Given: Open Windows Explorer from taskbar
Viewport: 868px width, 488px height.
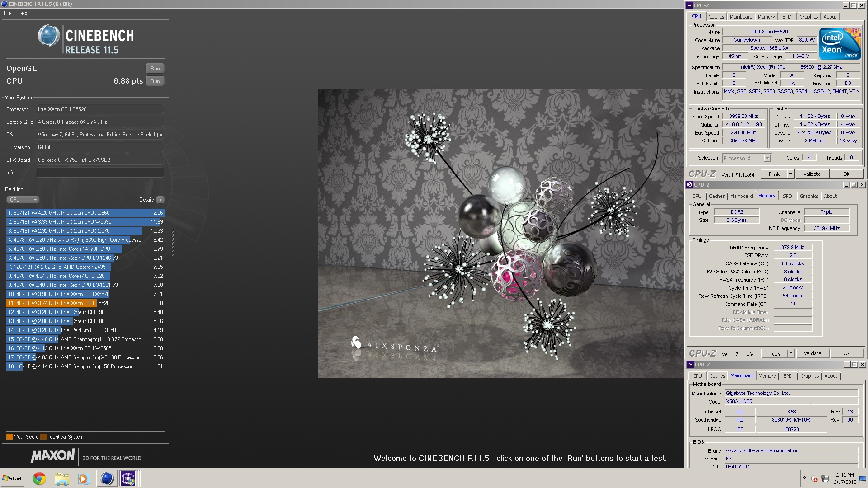Looking at the screenshot, I should click(62, 479).
